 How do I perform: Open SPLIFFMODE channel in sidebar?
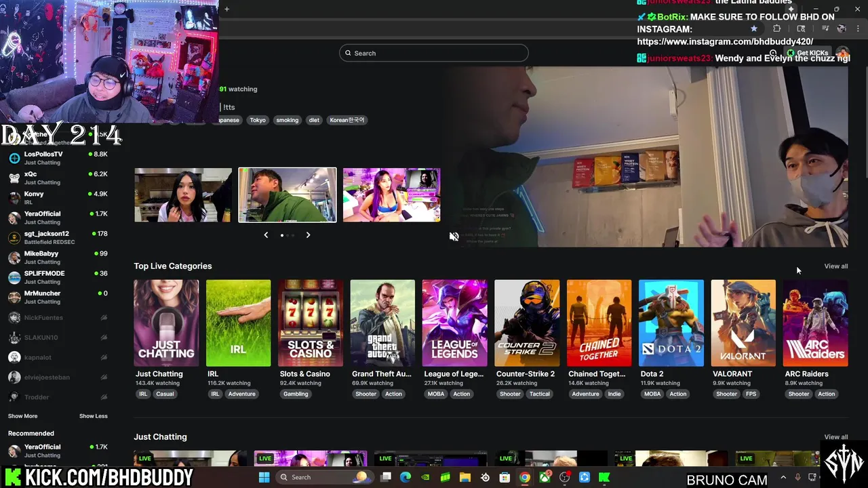pos(57,277)
